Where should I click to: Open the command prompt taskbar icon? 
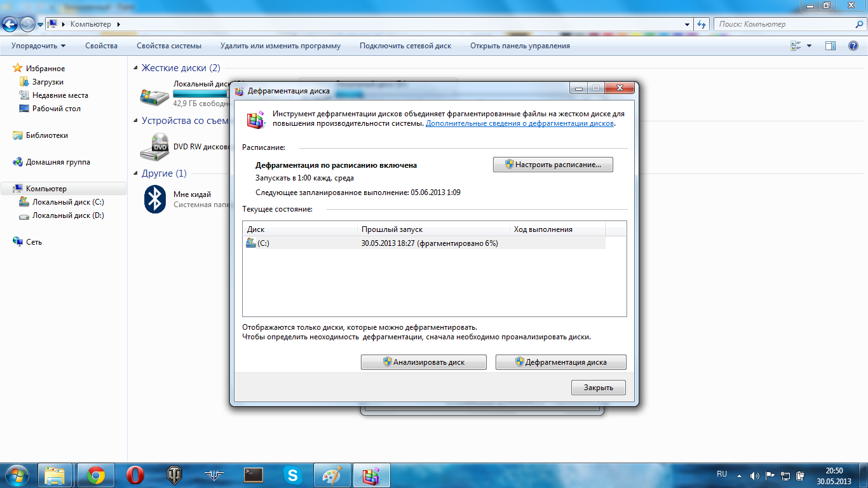coord(254,475)
